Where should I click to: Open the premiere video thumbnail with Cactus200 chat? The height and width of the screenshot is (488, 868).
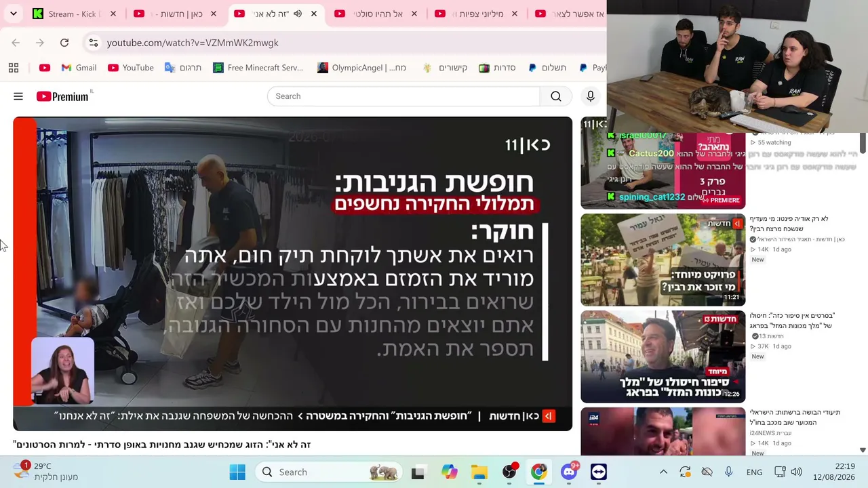click(x=663, y=163)
